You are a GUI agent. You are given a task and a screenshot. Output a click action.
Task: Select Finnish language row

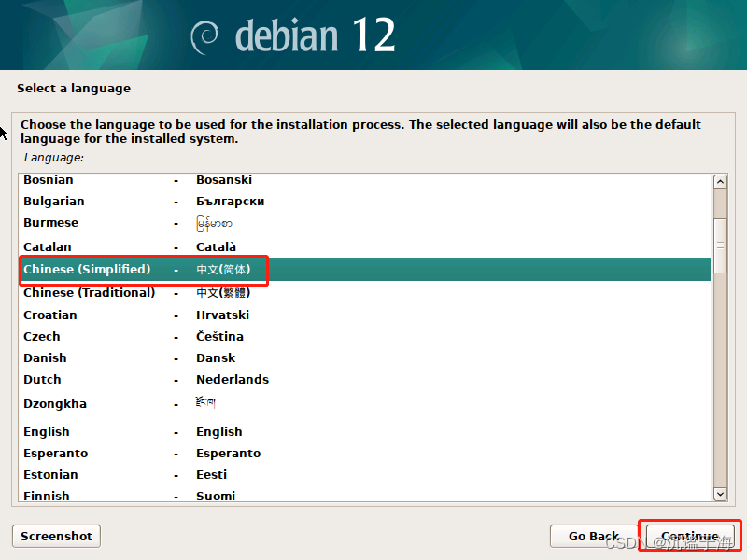point(365,495)
